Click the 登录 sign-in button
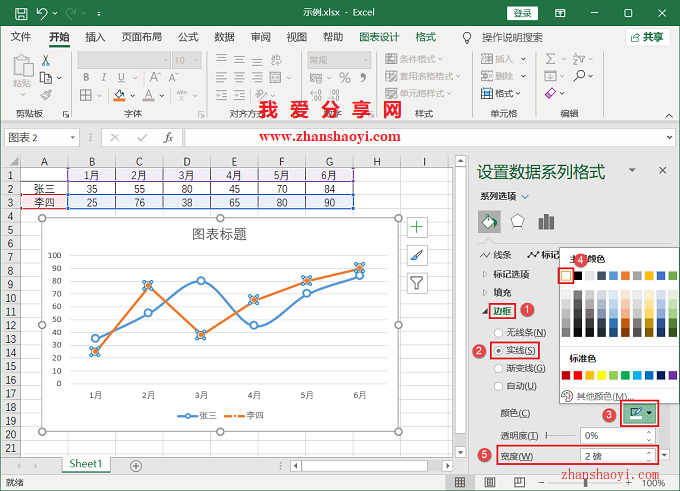Screen dimensions: 680x491 (x=522, y=13)
